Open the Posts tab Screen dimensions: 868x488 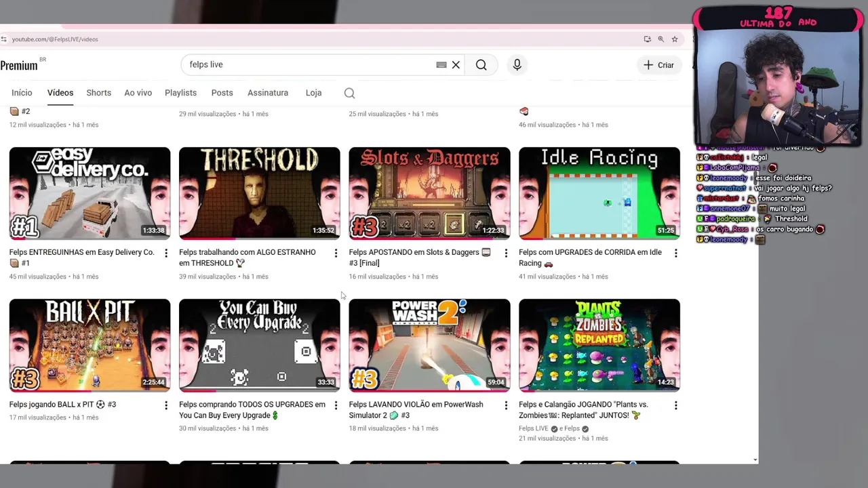tap(222, 93)
